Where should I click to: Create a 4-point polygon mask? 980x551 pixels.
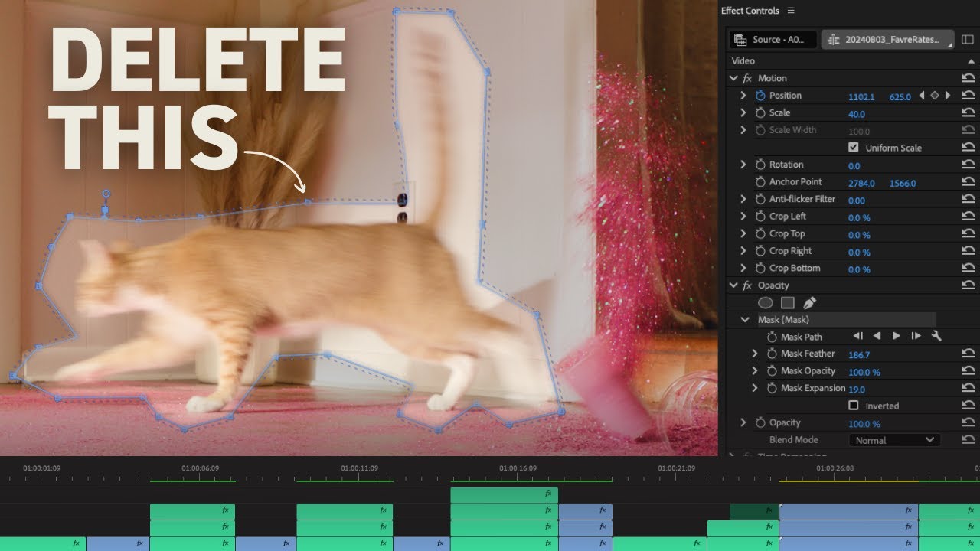coord(788,303)
